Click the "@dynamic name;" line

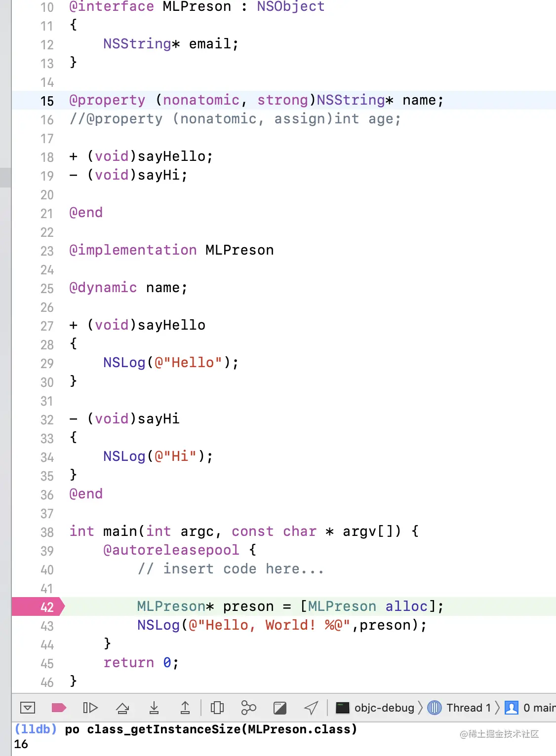pyautogui.click(x=128, y=288)
